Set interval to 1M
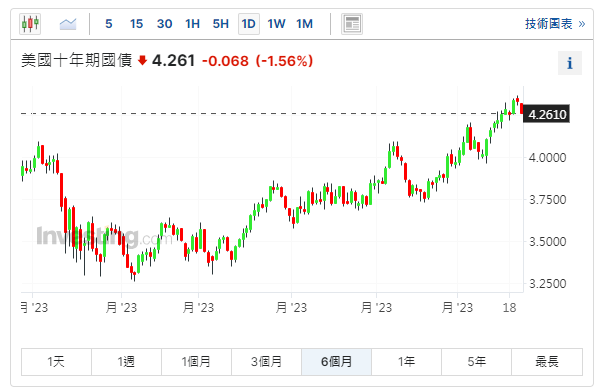The height and width of the screenshot is (391, 602). pyautogui.click(x=304, y=24)
